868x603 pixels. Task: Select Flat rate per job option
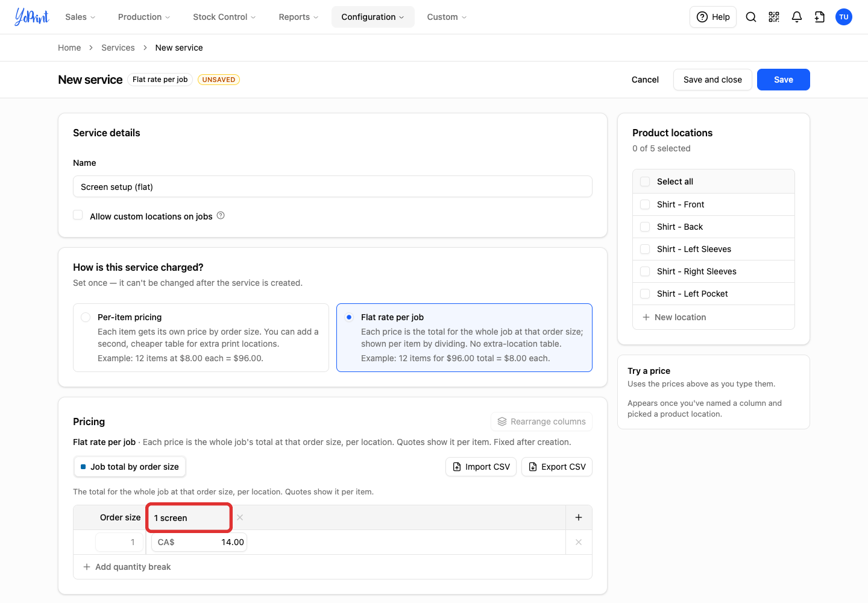tap(464, 338)
